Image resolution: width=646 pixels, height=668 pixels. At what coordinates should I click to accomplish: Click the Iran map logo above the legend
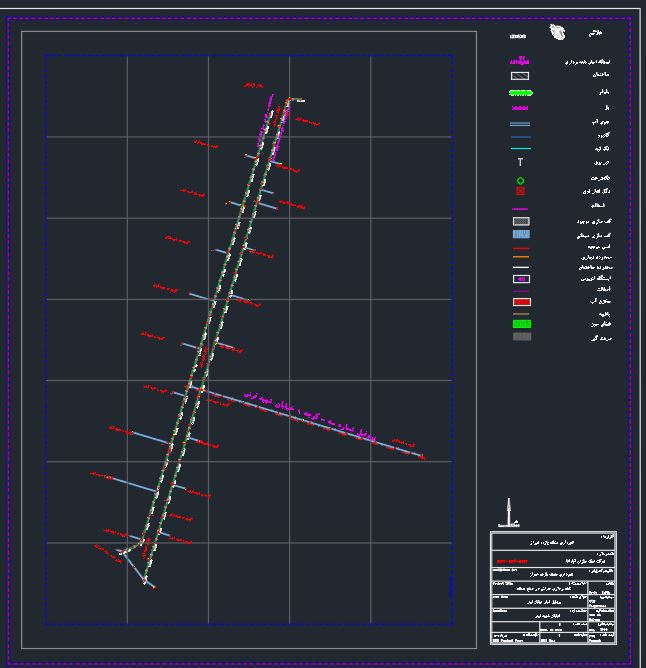click(x=558, y=33)
